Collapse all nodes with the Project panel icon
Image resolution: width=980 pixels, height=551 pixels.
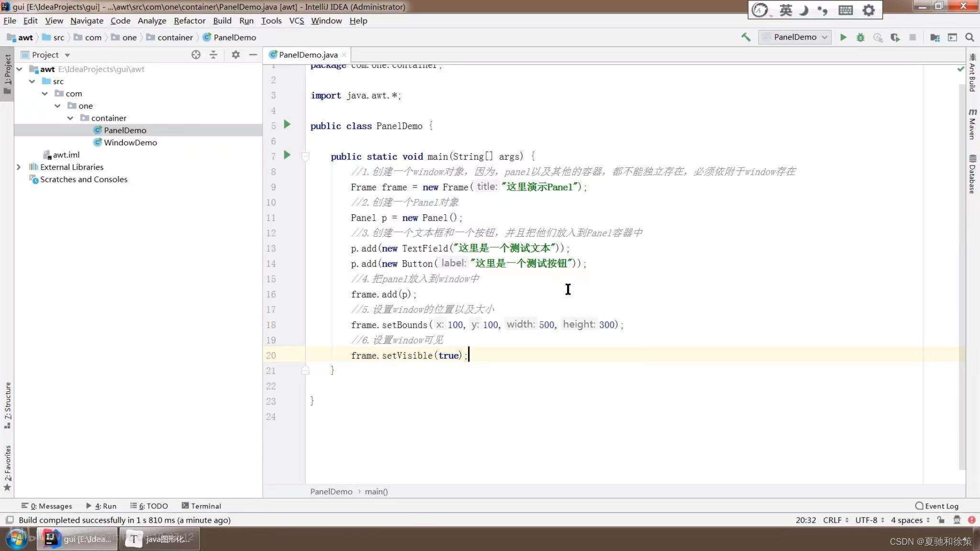coord(213,55)
